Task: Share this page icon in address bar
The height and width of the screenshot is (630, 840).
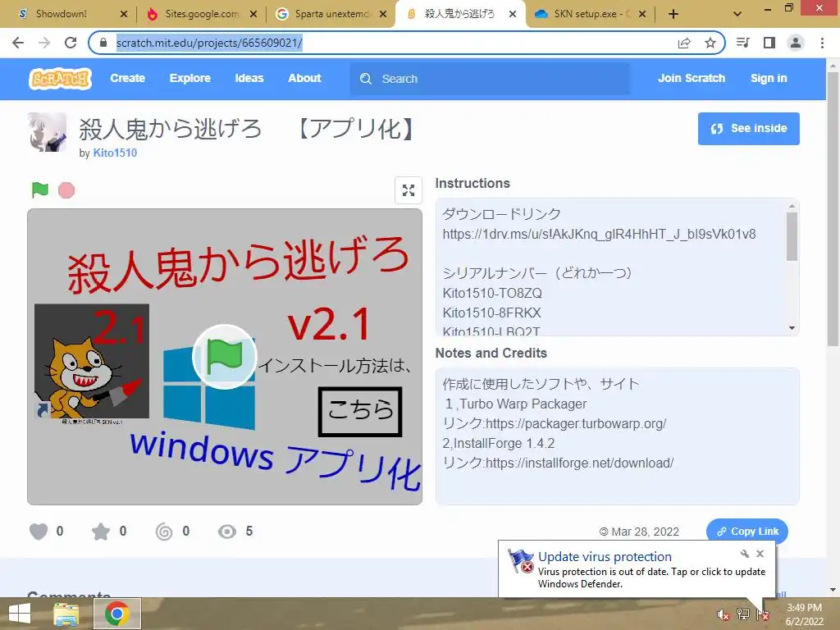Action: (684, 43)
